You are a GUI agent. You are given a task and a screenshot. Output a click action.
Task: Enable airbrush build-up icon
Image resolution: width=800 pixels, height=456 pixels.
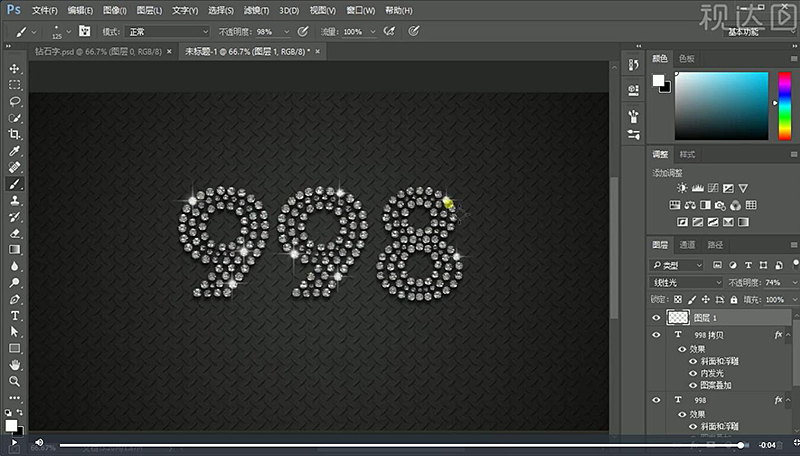coord(389,32)
